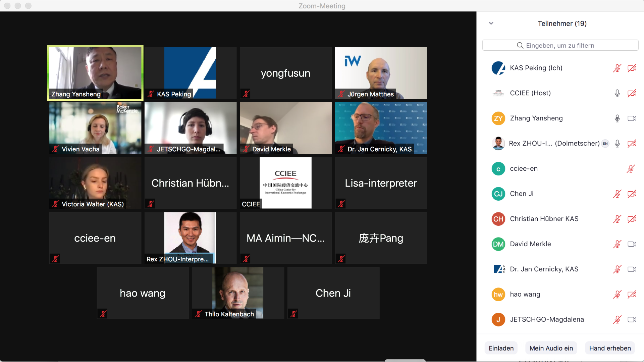Viewport: 644px width, 362px height.
Task: Click the search magnifier icon in filter field
Action: click(520, 45)
